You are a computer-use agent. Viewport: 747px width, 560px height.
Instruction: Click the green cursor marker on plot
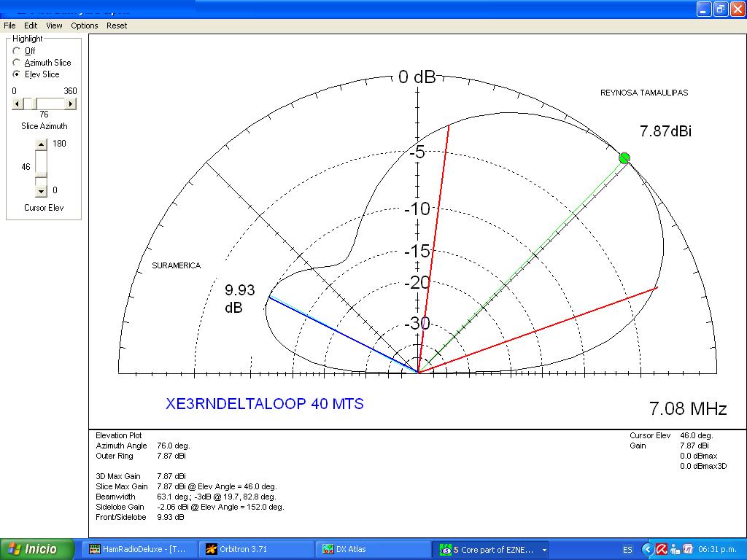[x=624, y=158]
